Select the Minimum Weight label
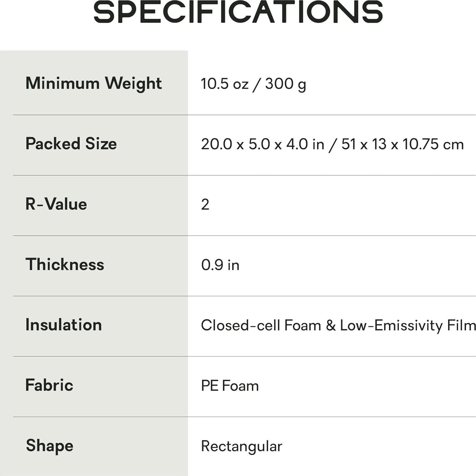Screen dimensions: 476x476 pos(94,83)
